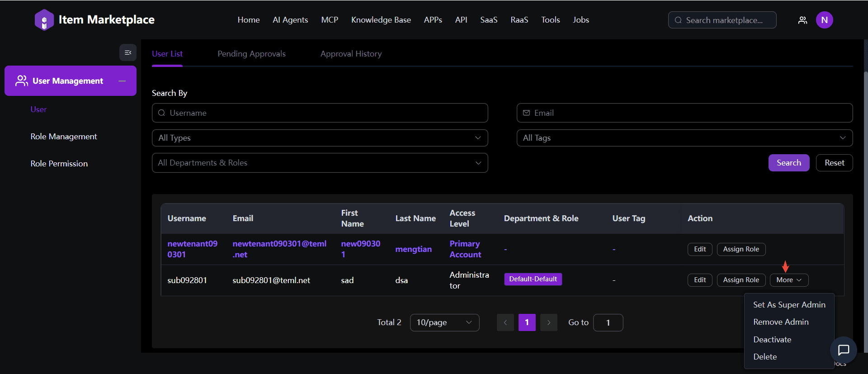
Task: Open the users icon in the header
Action: click(802, 20)
